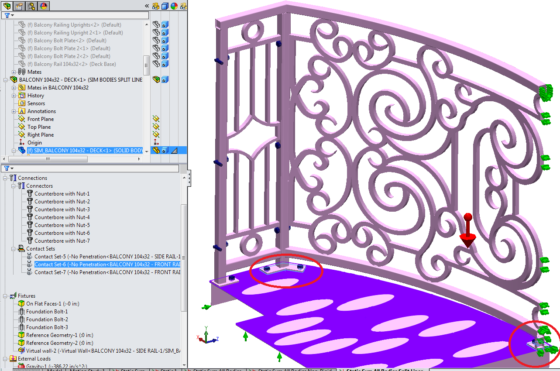Collapse the Connections node
560x371 pixels.
point(5,178)
